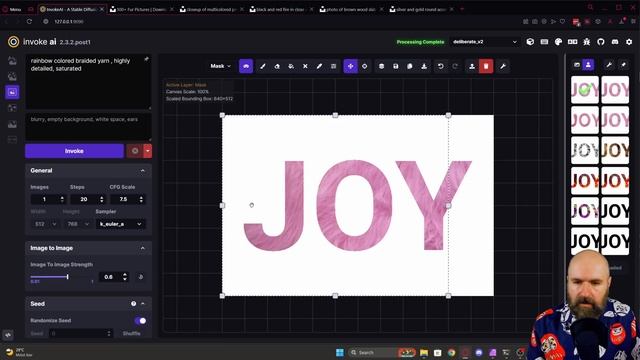This screenshot has width=640, height=360.
Task: Click the Shuffle seed button
Action: click(131, 333)
